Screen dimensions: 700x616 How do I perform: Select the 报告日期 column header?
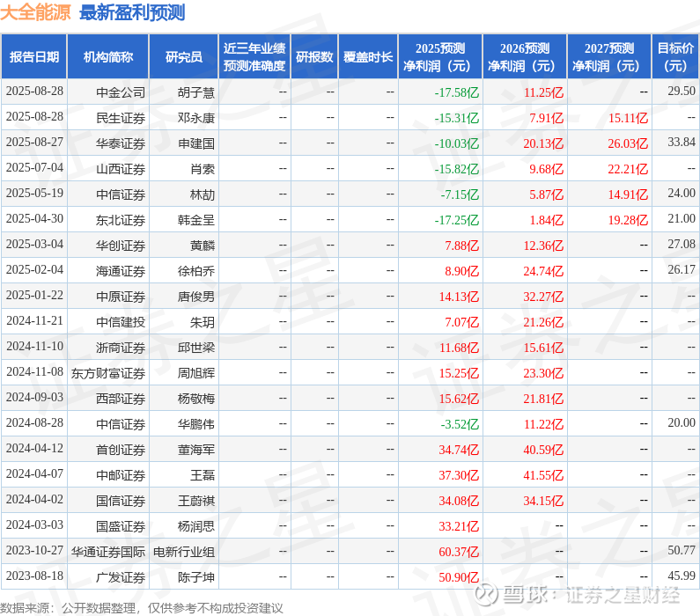[x=34, y=56]
